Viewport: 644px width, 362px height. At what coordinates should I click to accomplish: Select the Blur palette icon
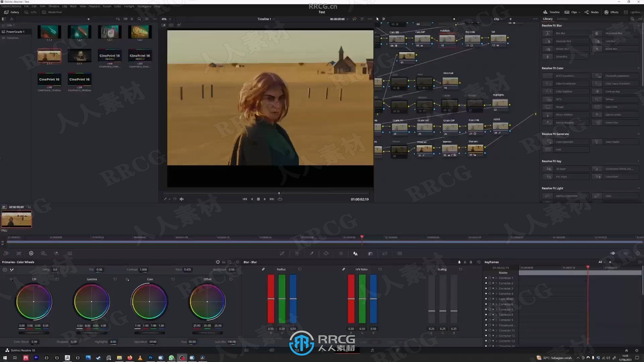[x=356, y=254]
